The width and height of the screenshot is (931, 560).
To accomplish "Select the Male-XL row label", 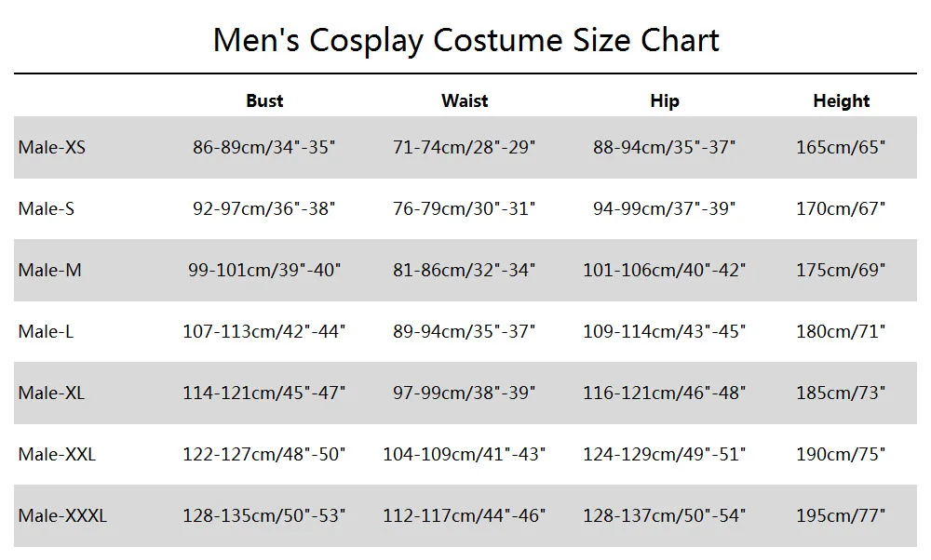I will pyautogui.click(x=51, y=393).
